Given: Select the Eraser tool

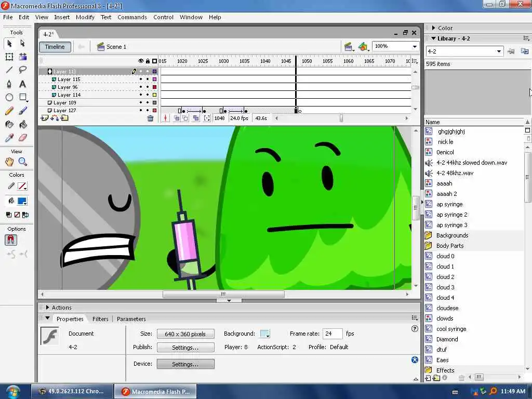Looking at the screenshot, I should 22,138.
